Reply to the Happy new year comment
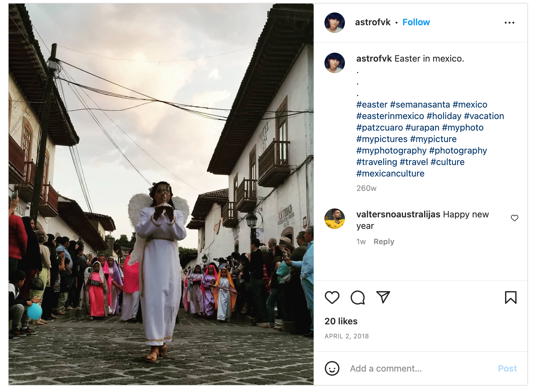This screenshot has width=536, height=392. (x=384, y=242)
